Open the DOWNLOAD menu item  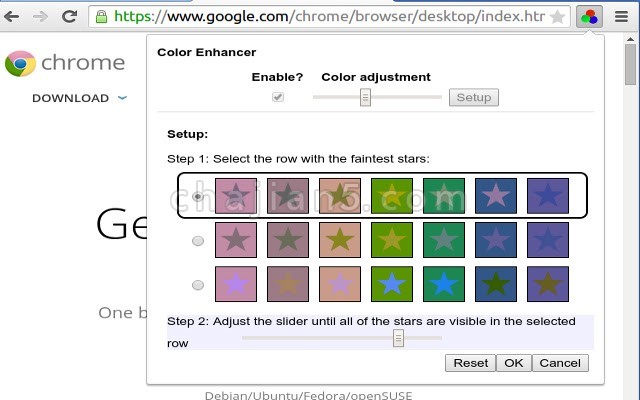71,98
